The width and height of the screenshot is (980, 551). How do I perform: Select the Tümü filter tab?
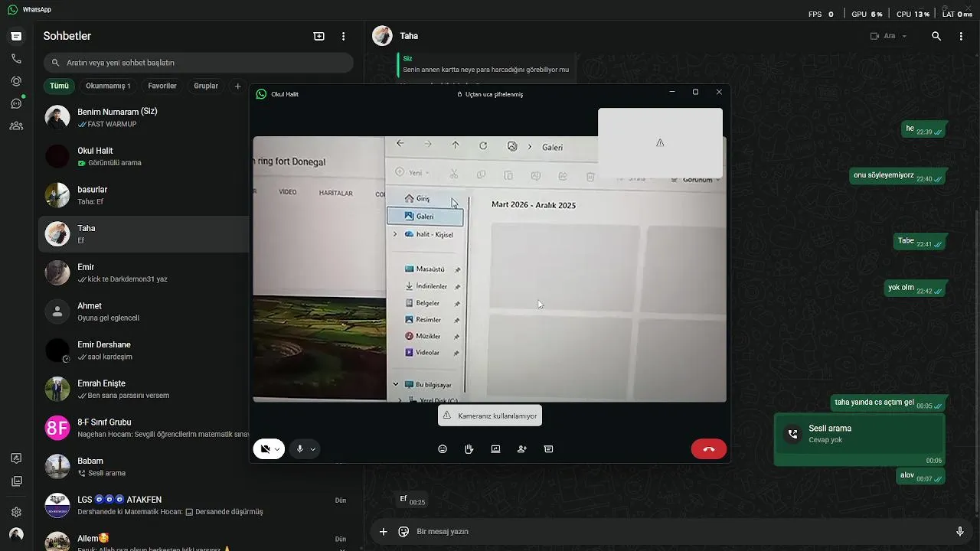(59, 86)
